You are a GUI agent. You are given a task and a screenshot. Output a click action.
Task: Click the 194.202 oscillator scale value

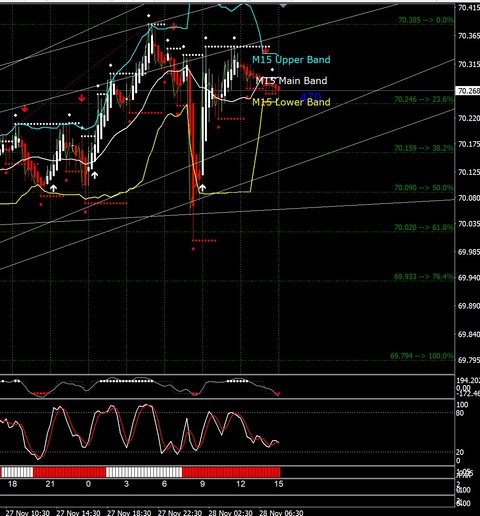[468, 380]
